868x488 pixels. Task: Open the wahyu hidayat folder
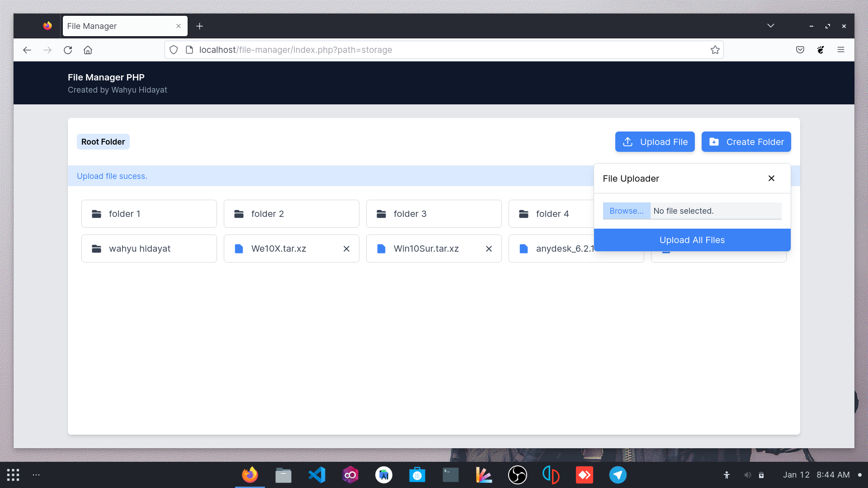pyautogui.click(x=149, y=249)
